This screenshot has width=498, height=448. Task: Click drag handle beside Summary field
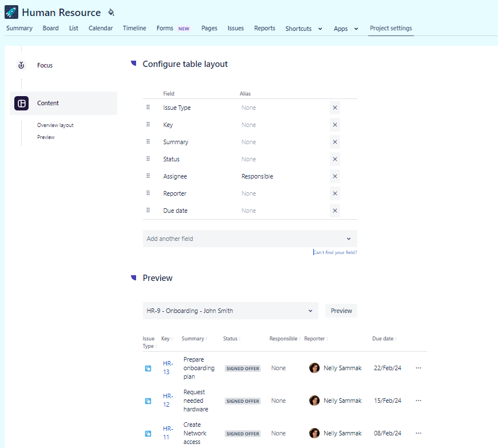148,142
